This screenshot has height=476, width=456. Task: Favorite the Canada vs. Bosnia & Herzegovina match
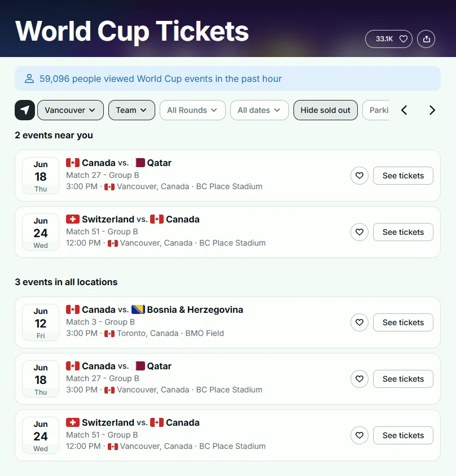359,322
